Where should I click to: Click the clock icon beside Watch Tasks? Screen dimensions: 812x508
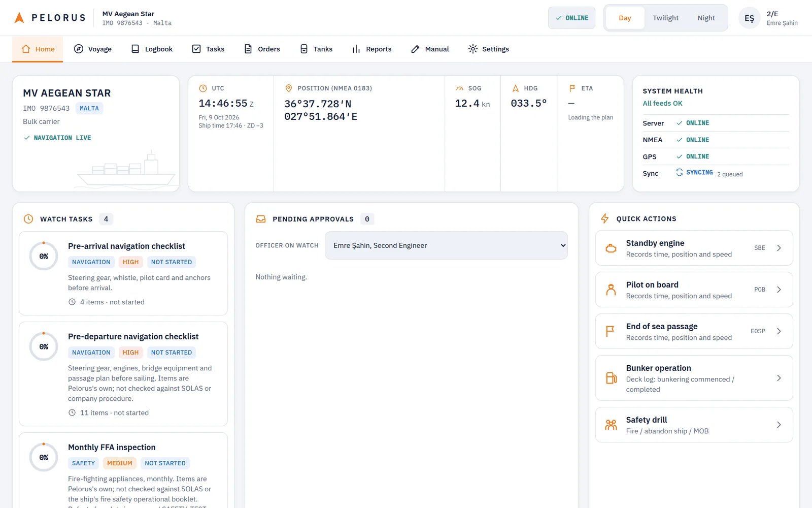(28, 219)
